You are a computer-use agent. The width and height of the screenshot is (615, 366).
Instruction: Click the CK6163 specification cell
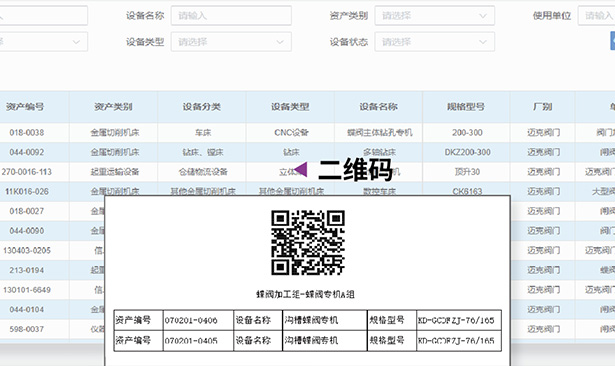tap(467, 191)
